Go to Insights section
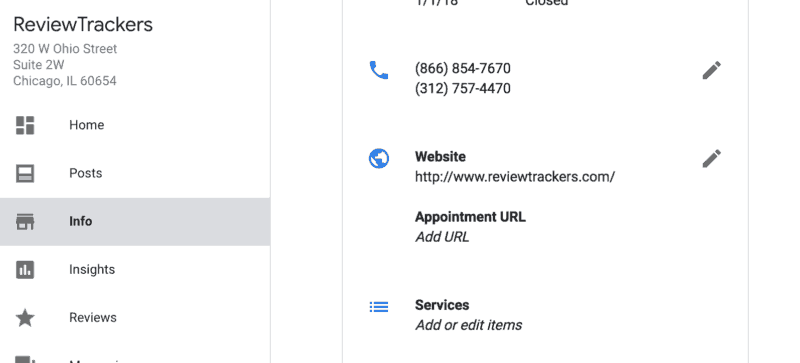Viewport: 800px width, 363px height. tap(135, 270)
